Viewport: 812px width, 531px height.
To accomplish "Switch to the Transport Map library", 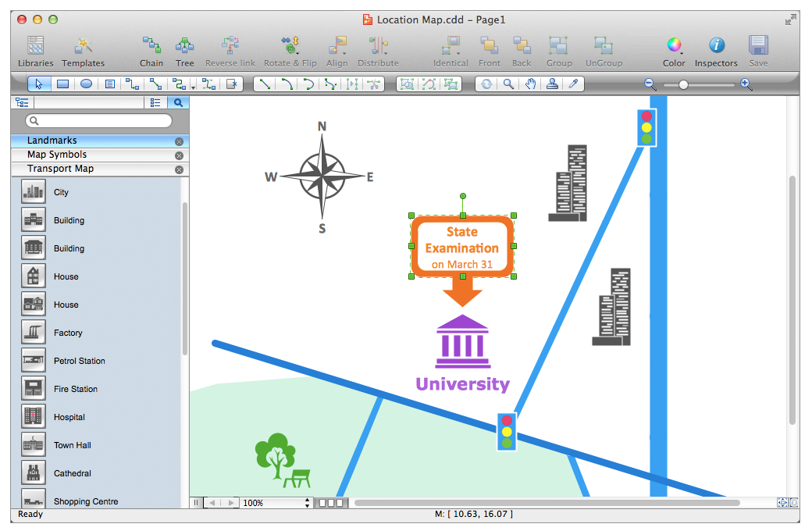I will [60, 169].
